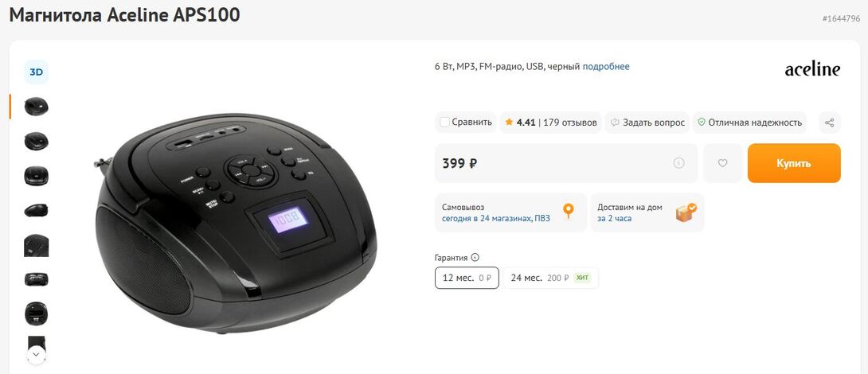Open the price info circle icon
The image size is (868, 374).
pos(678,163)
